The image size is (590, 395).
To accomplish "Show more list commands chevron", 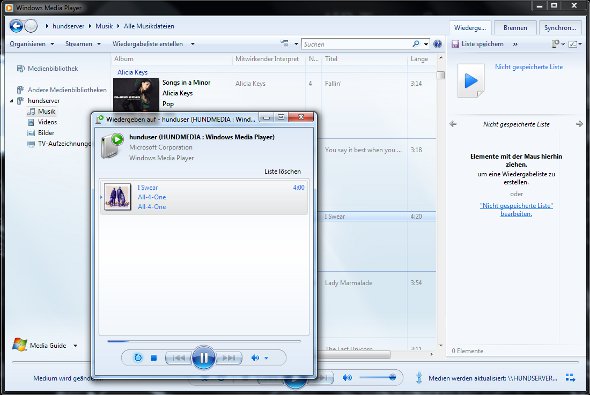I will (515, 44).
